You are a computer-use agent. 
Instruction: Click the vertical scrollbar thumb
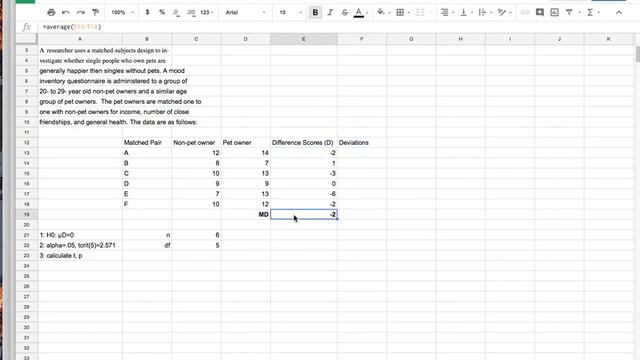coord(637,54)
